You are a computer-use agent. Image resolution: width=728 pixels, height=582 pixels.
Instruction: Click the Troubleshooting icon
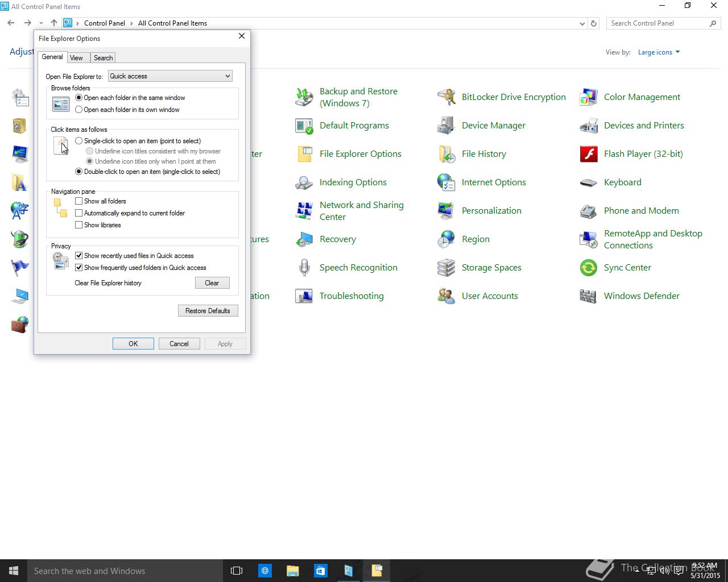pyautogui.click(x=304, y=296)
